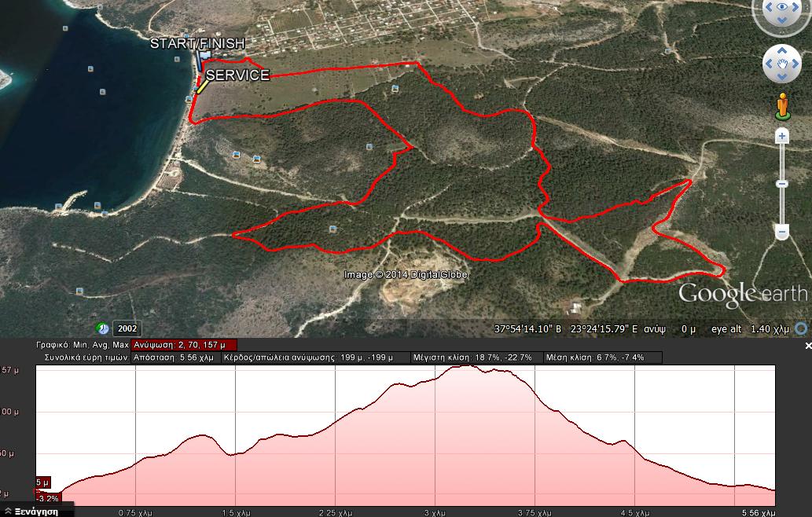The height and width of the screenshot is (517, 812).
Task: Click the 2002 imagery date button
Action: 126,328
